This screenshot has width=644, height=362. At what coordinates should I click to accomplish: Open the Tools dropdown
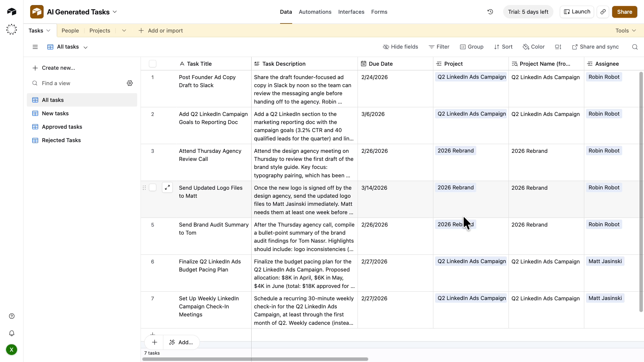pos(625,30)
